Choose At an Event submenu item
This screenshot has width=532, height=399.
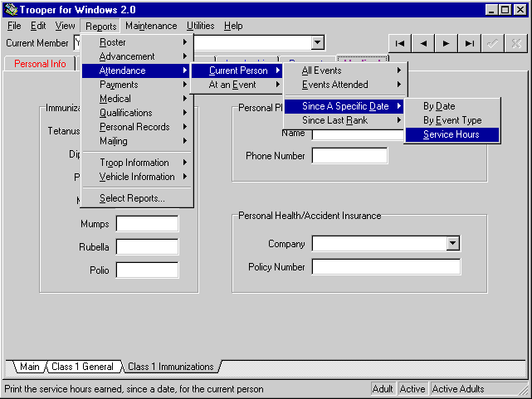pyautogui.click(x=237, y=85)
